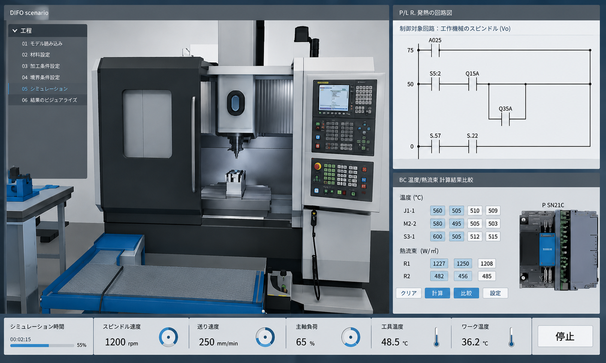Image resolution: width=606 pixels, height=363 pixels.
Task: Click the 55% progress label
Action: (x=82, y=345)
